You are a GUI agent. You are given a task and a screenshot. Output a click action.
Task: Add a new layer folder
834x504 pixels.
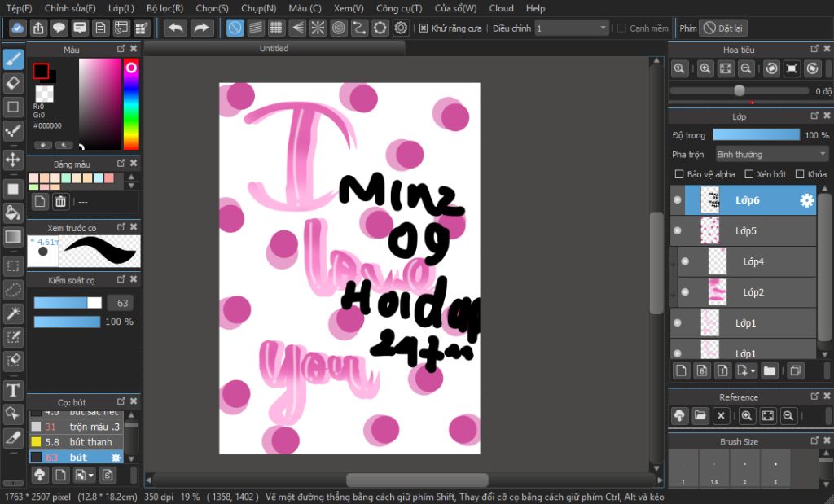coord(769,370)
